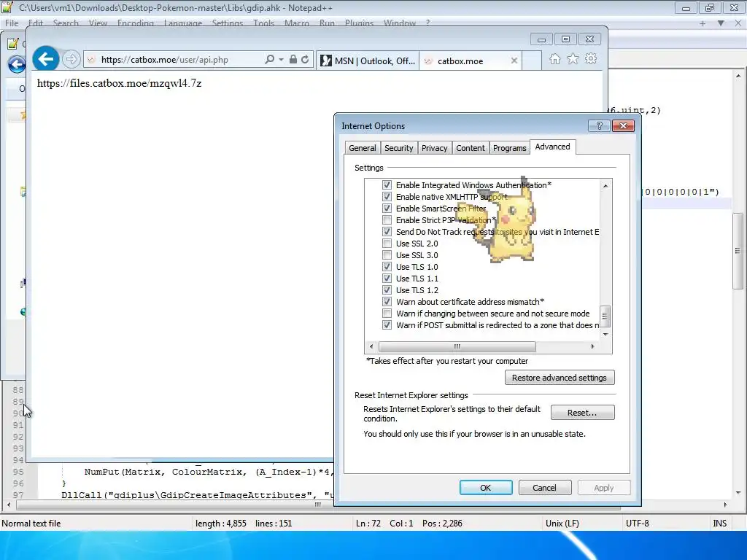The image size is (747, 560).
Task: Uncheck the Use TLS 1.2 checkbox
Action: [x=387, y=290]
